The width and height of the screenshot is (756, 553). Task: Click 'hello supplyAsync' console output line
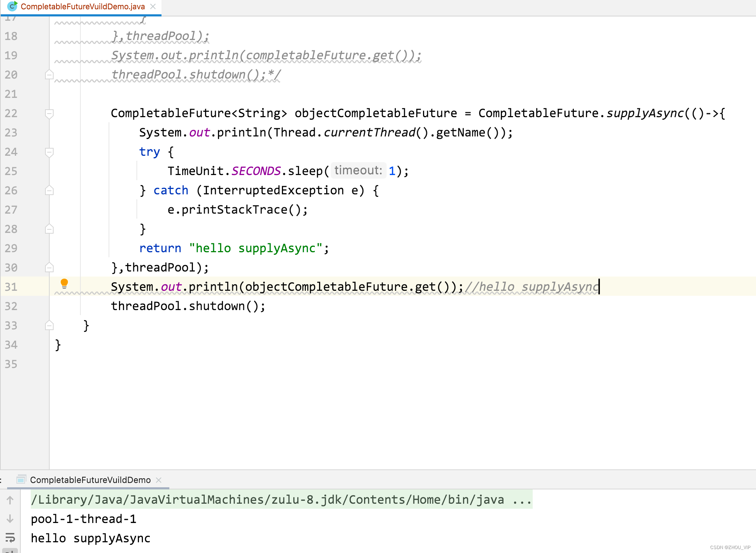tap(91, 538)
